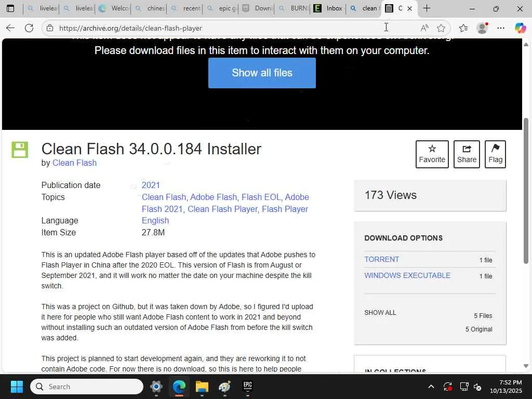Click the site info lock icon

pyautogui.click(x=50, y=28)
